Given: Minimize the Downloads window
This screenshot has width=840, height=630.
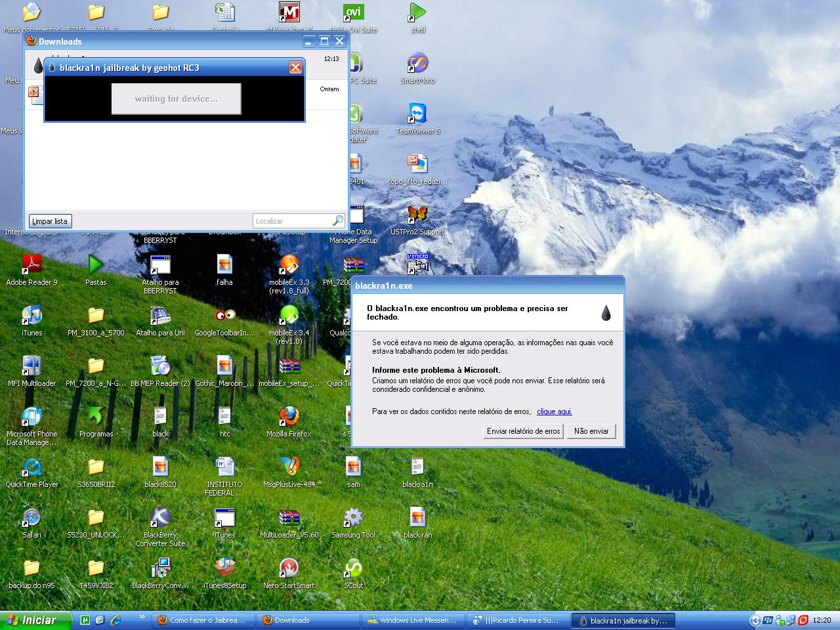Looking at the screenshot, I should [309, 41].
